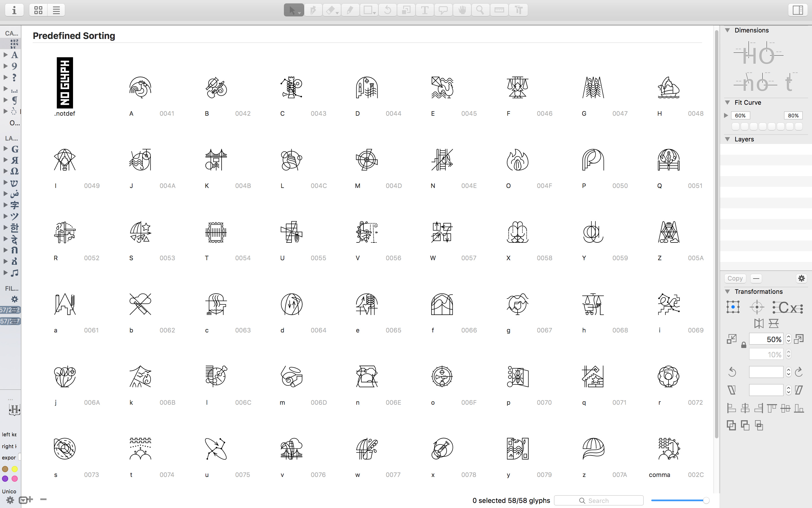This screenshot has width=812, height=508.
Task: Choose the yellow color label
Action: (x=15, y=469)
